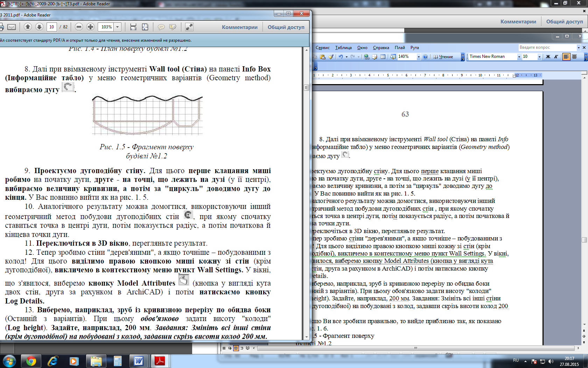Click Word select browse object button

point(584,336)
